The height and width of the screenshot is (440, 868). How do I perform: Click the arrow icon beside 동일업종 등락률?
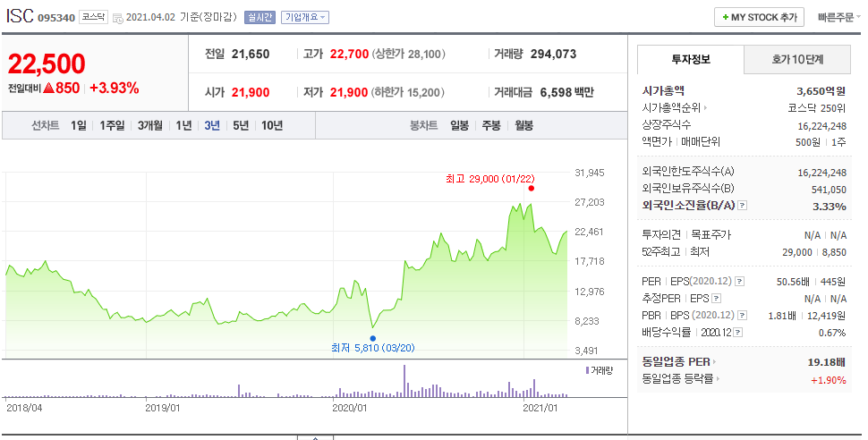tap(718, 379)
